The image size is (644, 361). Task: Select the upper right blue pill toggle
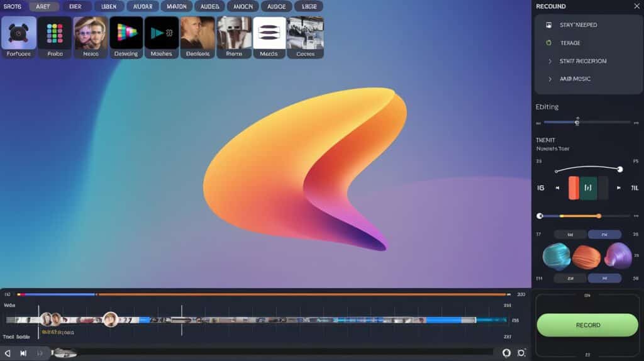(x=604, y=235)
